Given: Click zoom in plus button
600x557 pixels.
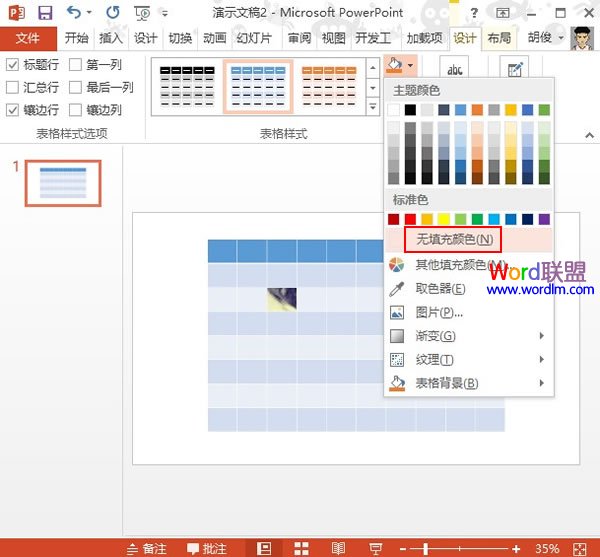Looking at the screenshot, I should pyautogui.click(x=516, y=549).
